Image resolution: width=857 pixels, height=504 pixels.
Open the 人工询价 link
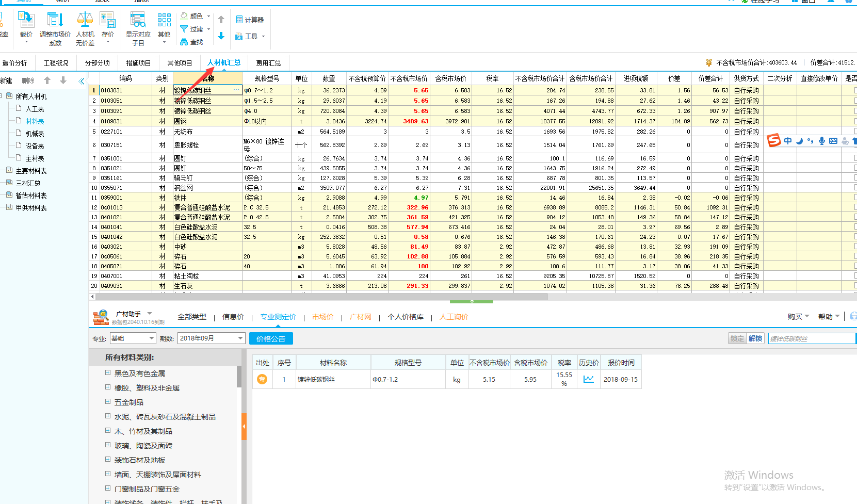click(x=454, y=317)
